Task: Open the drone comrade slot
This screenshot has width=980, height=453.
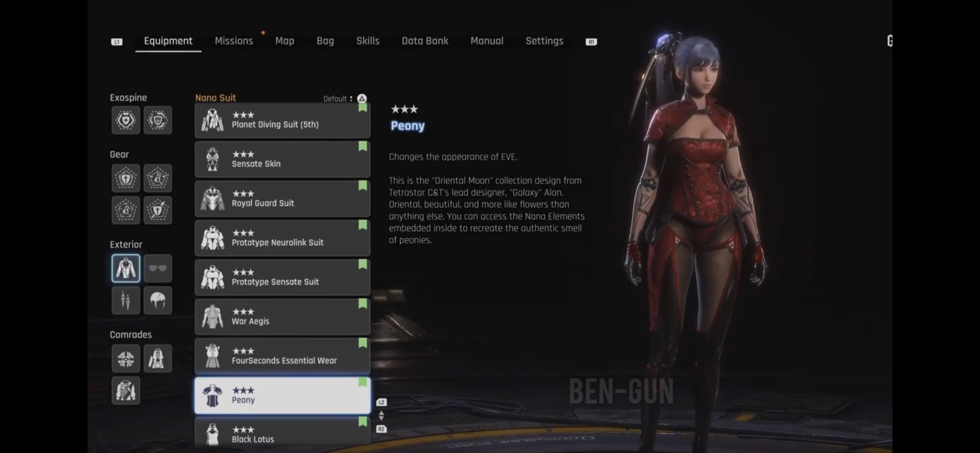Action: pyautogui.click(x=126, y=359)
